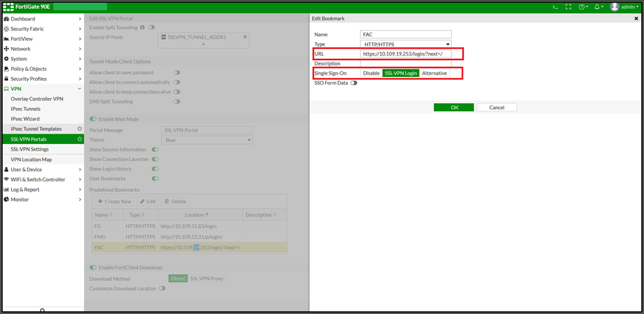Toggle Show Login History switch
The image size is (644, 314).
tap(155, 169)
